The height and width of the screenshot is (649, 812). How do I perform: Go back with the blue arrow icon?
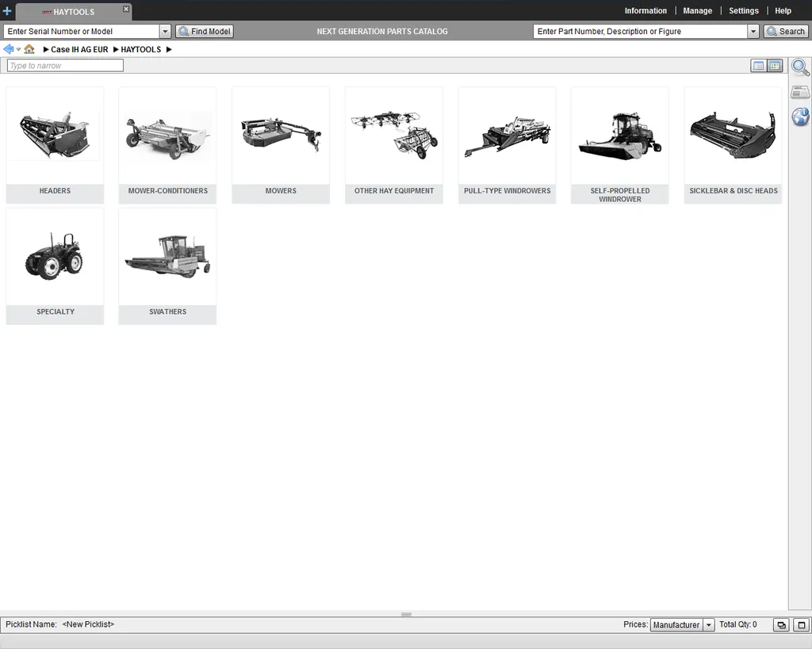tap(8, 49)
